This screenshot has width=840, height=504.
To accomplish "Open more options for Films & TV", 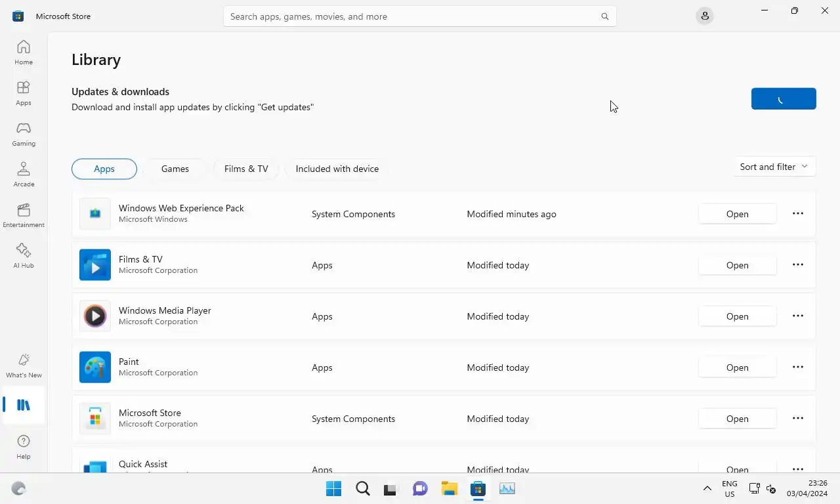I will click(798, 264).
